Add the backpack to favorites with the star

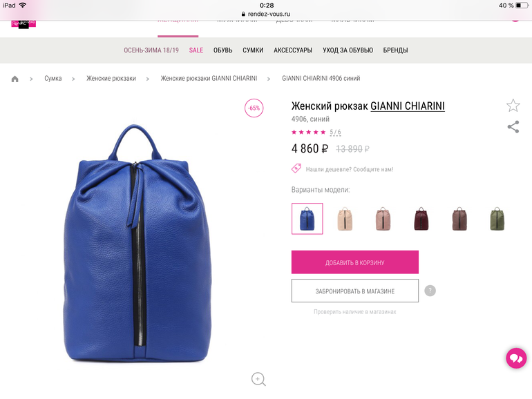pos(513,106)
